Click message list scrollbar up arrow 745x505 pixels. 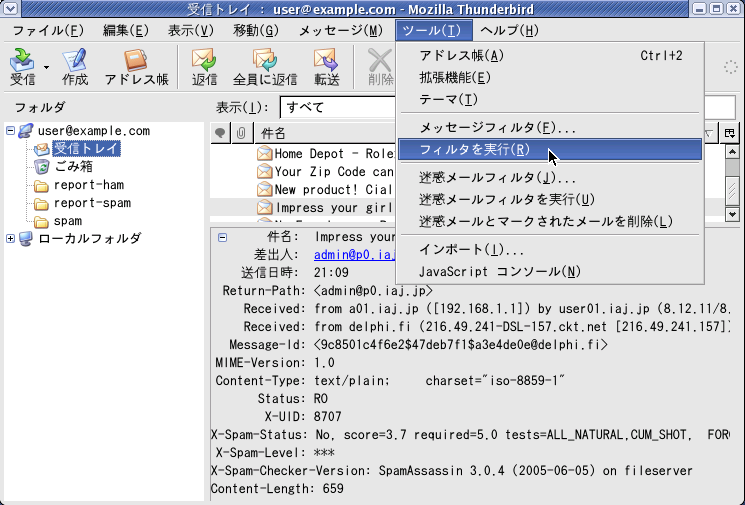[732, 152]
